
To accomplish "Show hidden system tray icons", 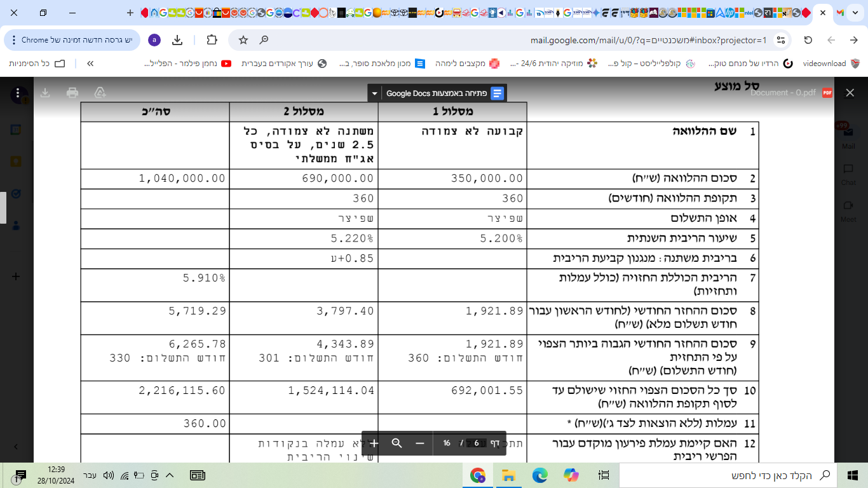I will (170, 475).
